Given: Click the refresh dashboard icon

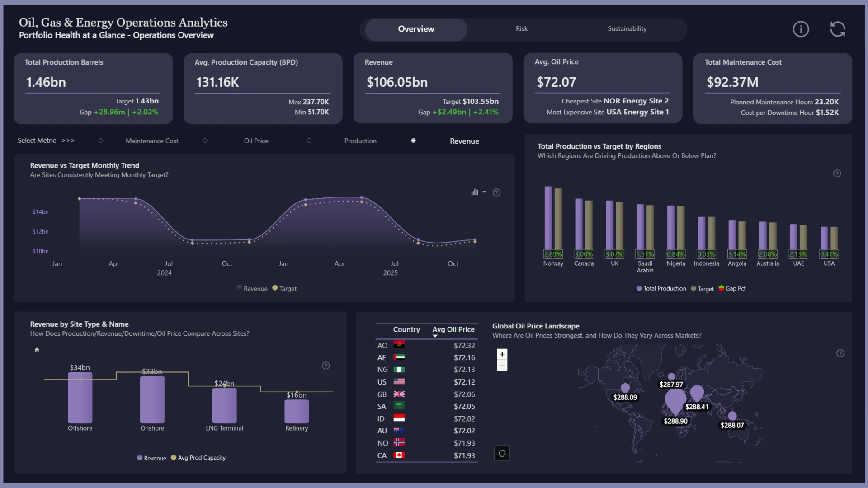Looking at the screenshot, I should click(838, 29).
